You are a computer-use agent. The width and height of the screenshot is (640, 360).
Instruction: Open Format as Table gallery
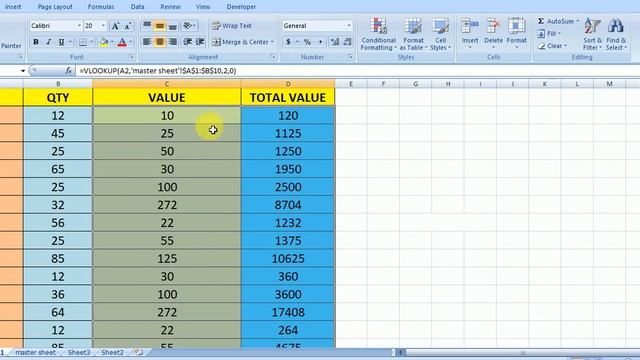pos(413,34)
